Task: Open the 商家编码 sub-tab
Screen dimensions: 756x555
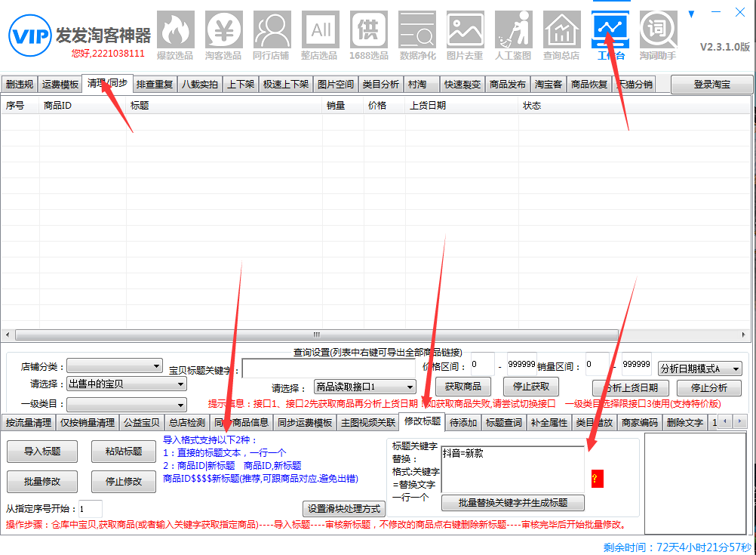Action: [640, 423]
